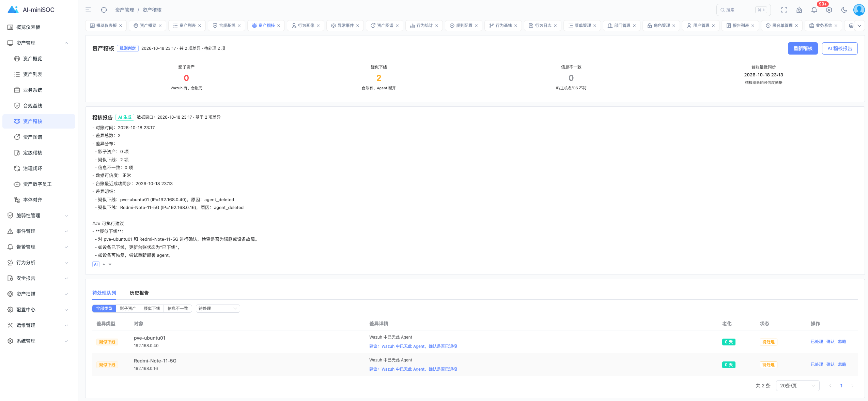Screen dimensions: 868x401
Task: Open 资产概览 sidebar item
Action: tap(39, 59)
